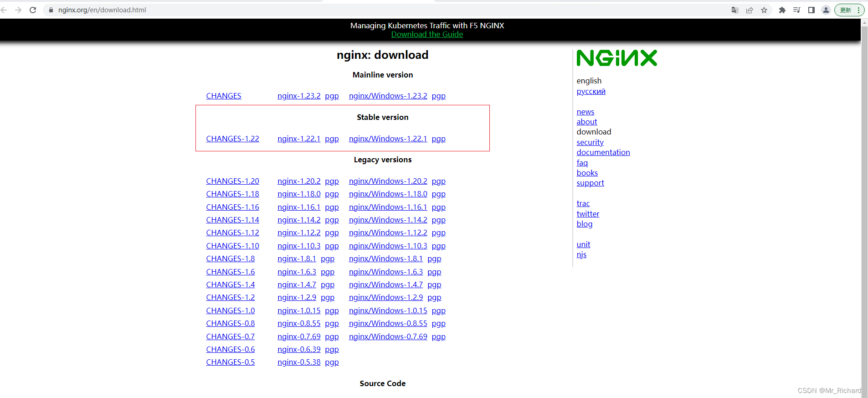The height and width of the screenshot is (398, 868).
Task: Open pgp signature next to nginx/Windows-1.22.1
Action: tap(439, 139)
